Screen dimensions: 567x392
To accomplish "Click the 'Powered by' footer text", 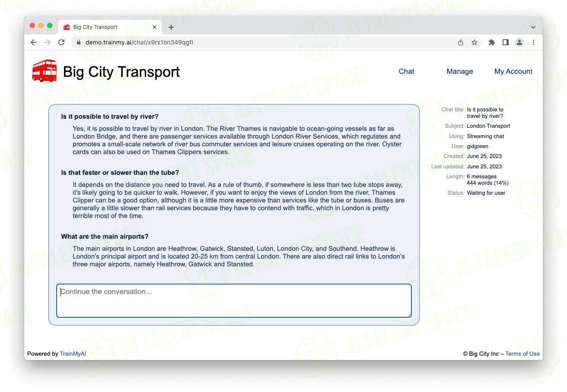I will pos(42,354).
